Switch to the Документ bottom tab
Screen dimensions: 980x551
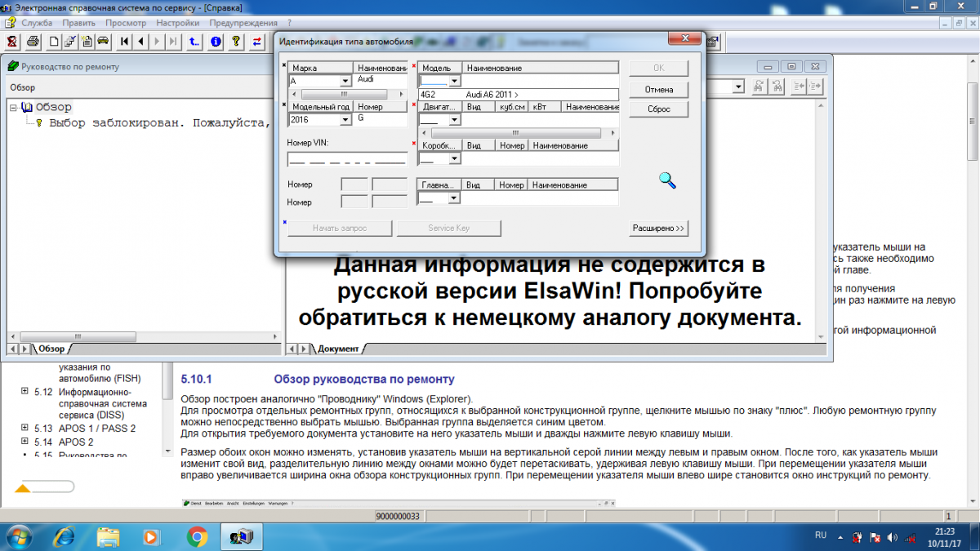(x=338, y=349)
